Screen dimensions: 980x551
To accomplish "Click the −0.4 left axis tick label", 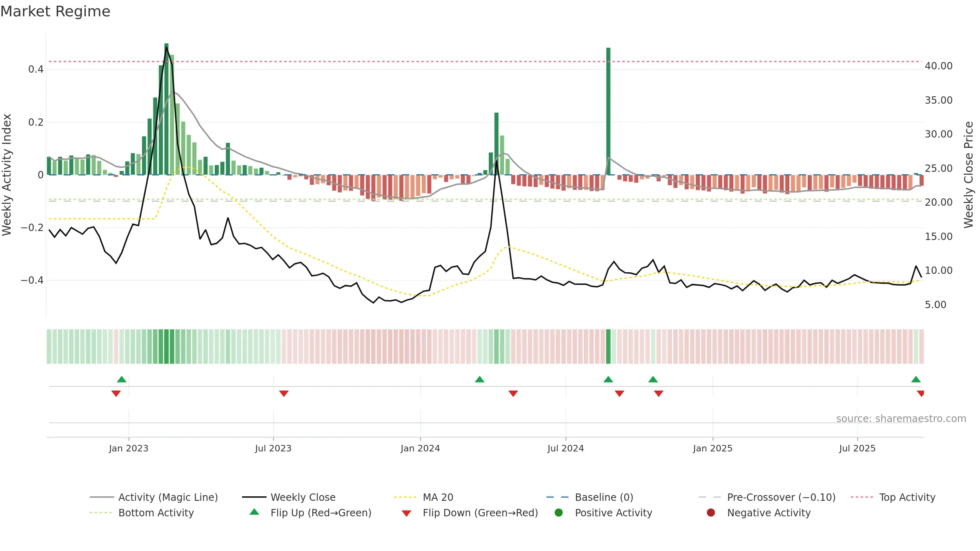I will 32,280.
